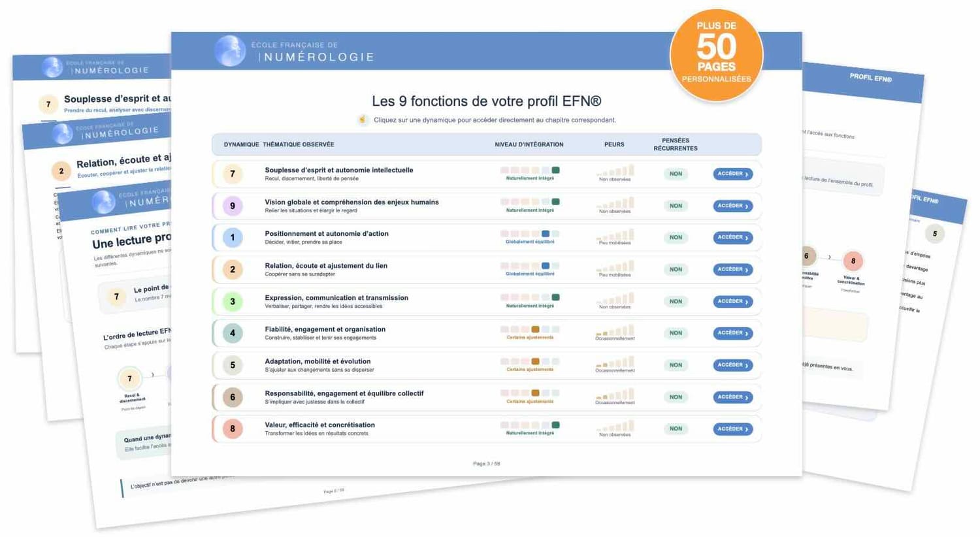Viewport: 980px width, 537px height.
Task: Click ACCÉDER chevron for Fiabilité row
Action: [747, 333]
